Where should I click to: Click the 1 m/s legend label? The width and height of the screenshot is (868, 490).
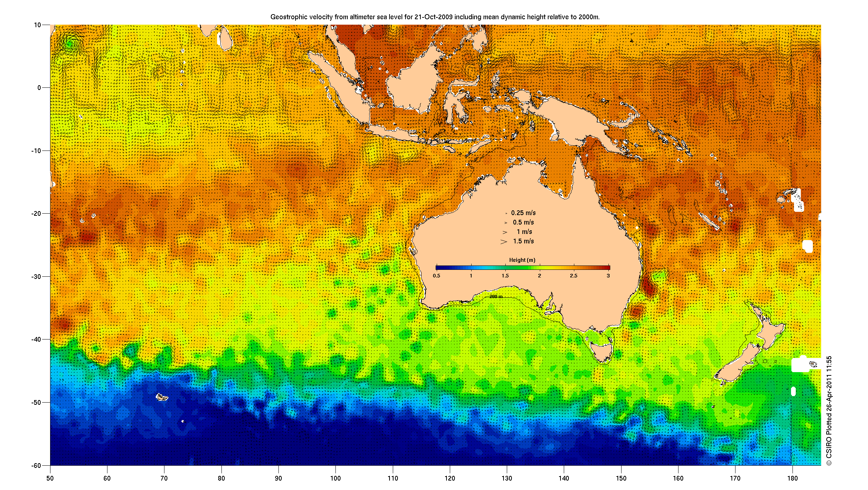pyautogui.click(x=524, y=232)
